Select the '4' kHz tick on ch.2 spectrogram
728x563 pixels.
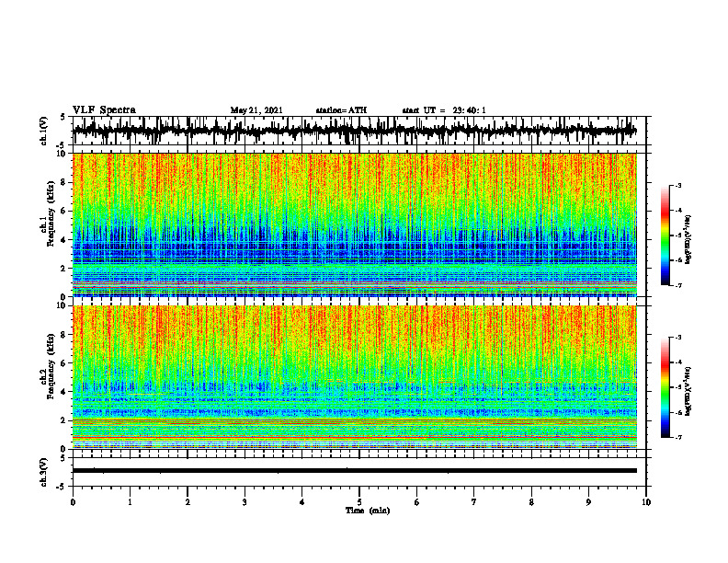point(64,392)
